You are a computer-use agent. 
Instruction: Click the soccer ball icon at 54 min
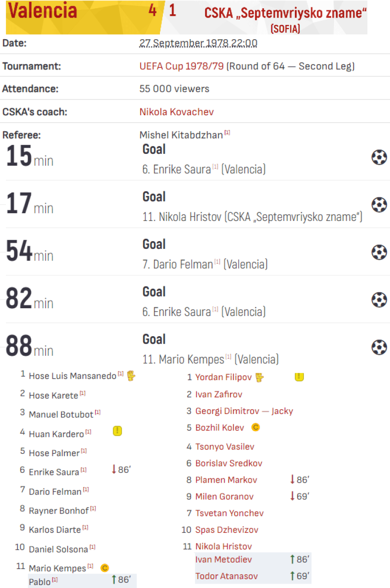pos(379,252)
